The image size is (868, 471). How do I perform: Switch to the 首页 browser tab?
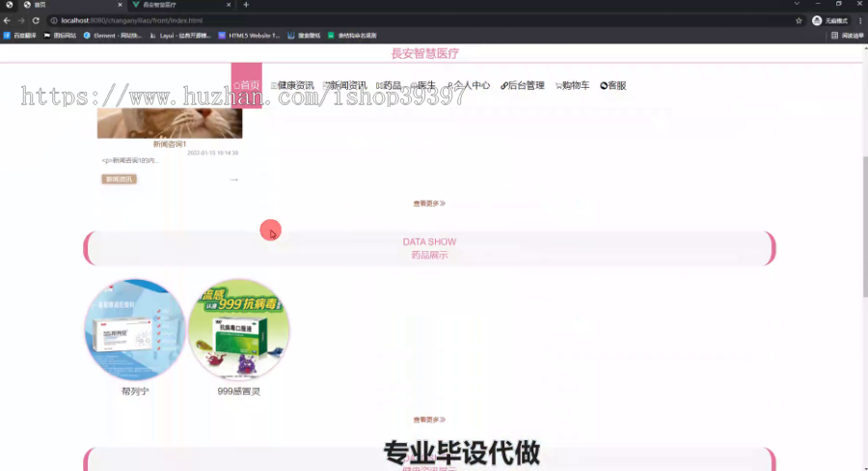click(72, 5)
